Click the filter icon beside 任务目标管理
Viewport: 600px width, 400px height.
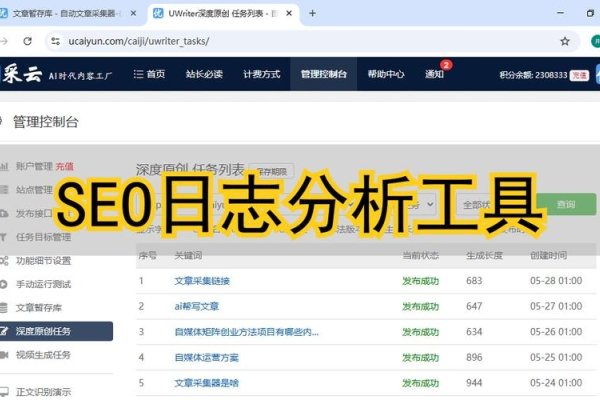[3, 237]
